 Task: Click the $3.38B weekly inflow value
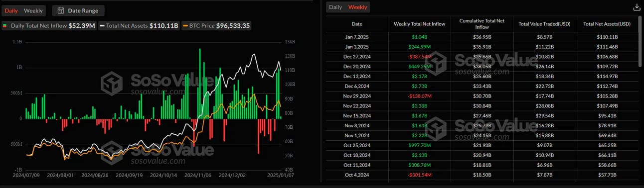click(419, 106)
